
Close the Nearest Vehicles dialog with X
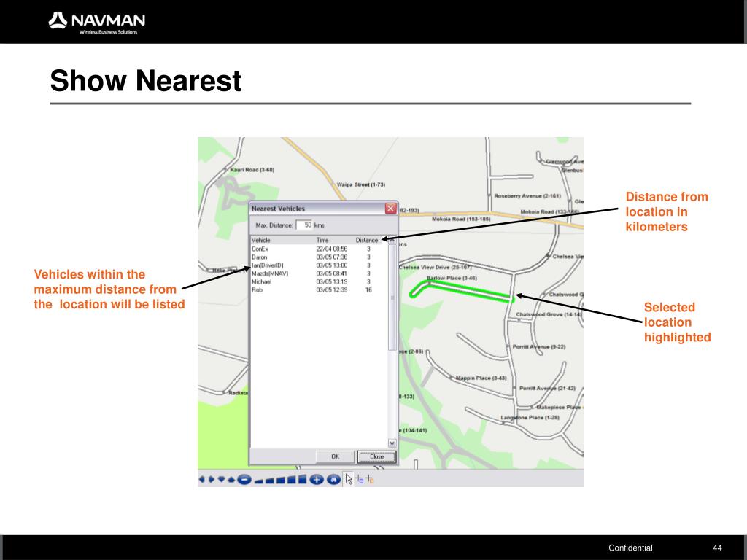(391, 208)
